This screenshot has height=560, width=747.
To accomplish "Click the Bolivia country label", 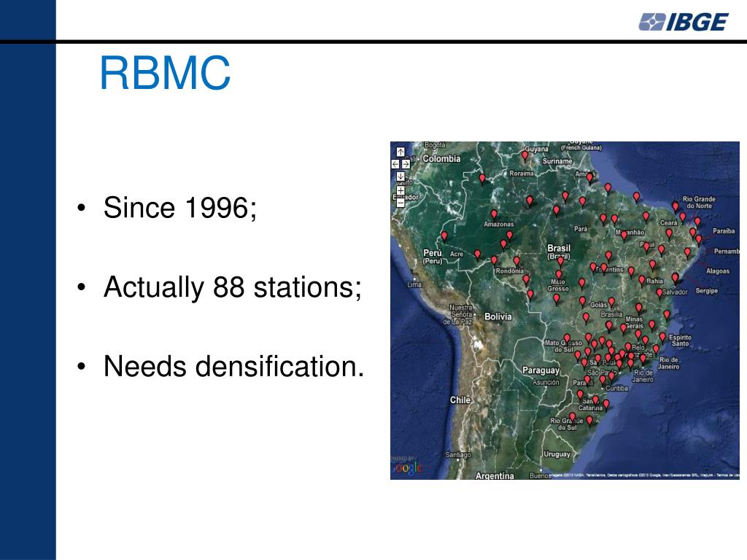I will click(498, 316).
